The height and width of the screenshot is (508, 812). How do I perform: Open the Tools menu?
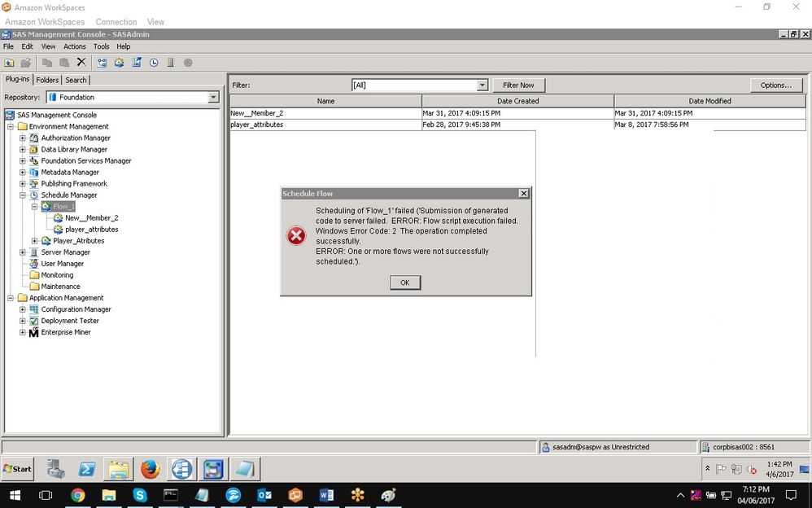[x=101, y=46]
